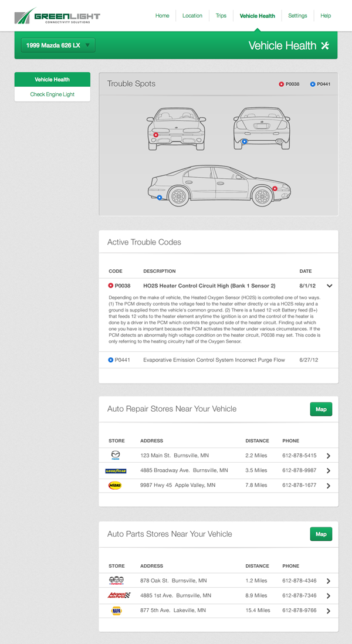Click phone number 612-878-9766
This screenshot has height=644, width=352.
point(299,611)
